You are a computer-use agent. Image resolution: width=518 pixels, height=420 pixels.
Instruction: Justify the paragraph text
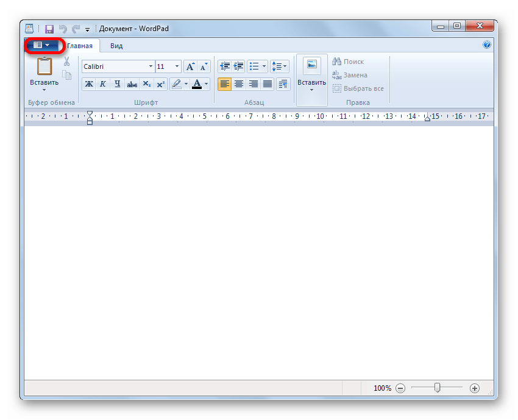267,84
